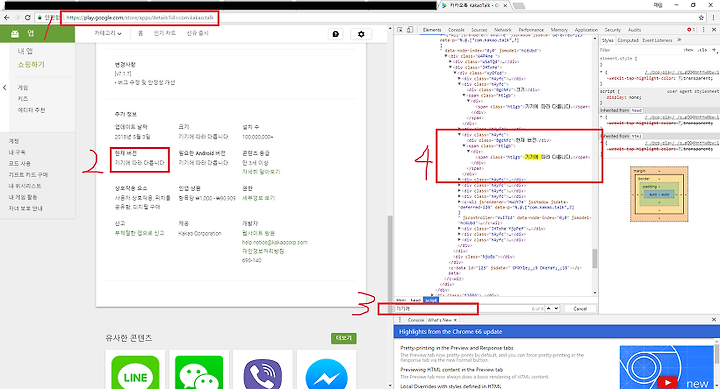Cancel the element search
The width and height of the screenshot is (720, 389).
click(580, 309)
